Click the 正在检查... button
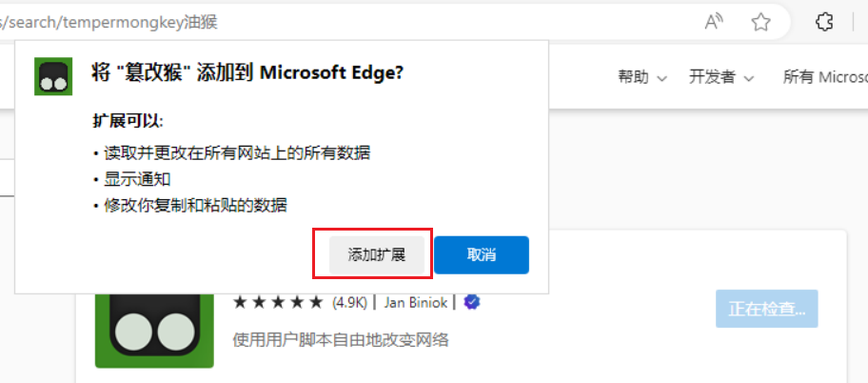Image resolution: width=868 pixels, height=383 pixels. (766, 309)
